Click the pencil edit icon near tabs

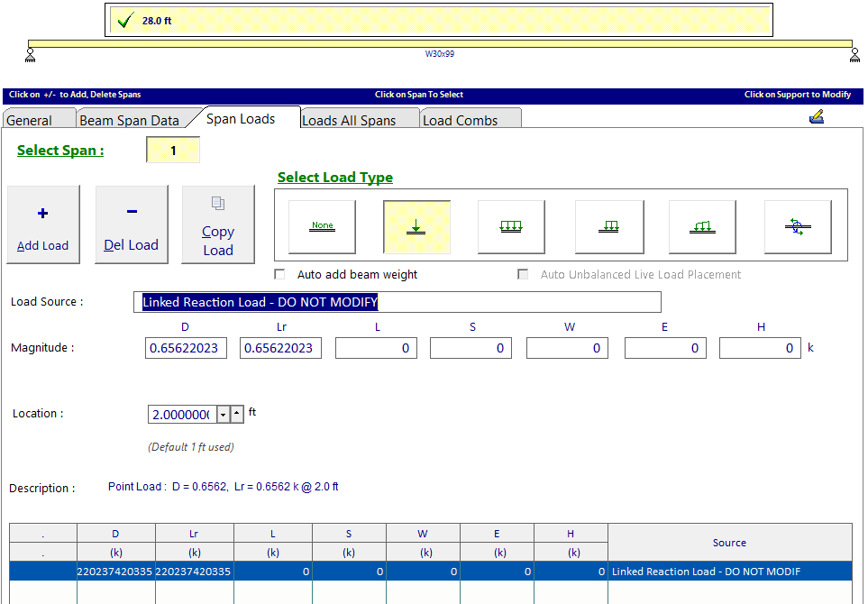817,117
